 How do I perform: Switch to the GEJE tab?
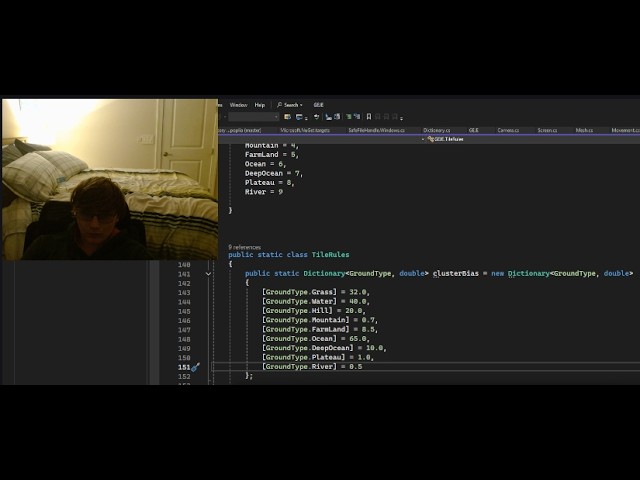click(473, 130)
